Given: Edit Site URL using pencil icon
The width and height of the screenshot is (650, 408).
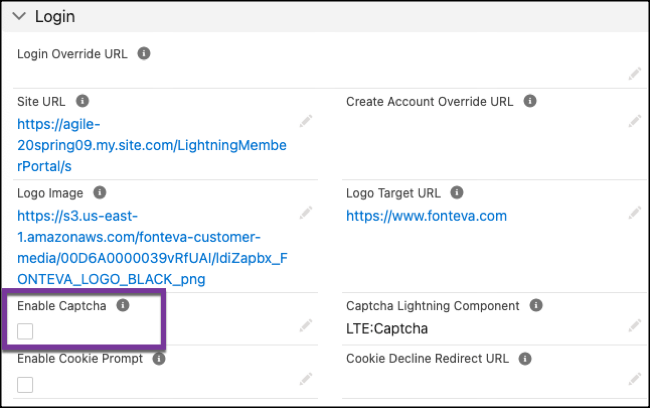Looking at the screenshot, I should click(x=305, y=121).
